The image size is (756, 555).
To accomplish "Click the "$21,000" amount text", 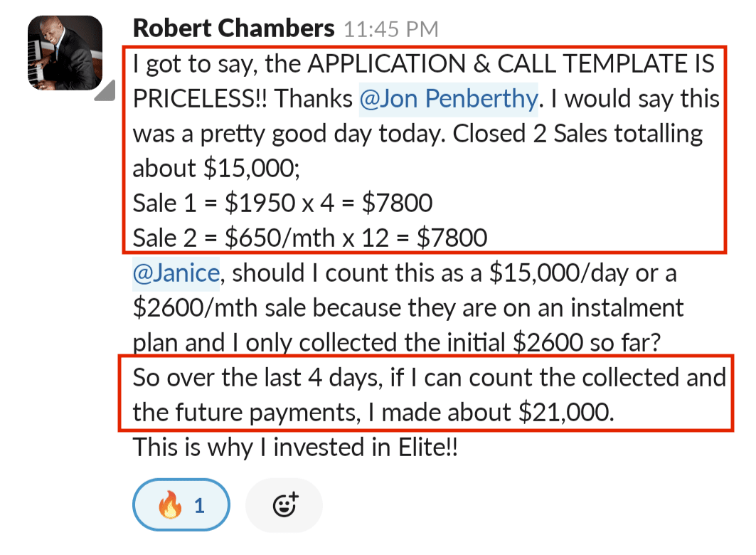I will click(564, 413).
